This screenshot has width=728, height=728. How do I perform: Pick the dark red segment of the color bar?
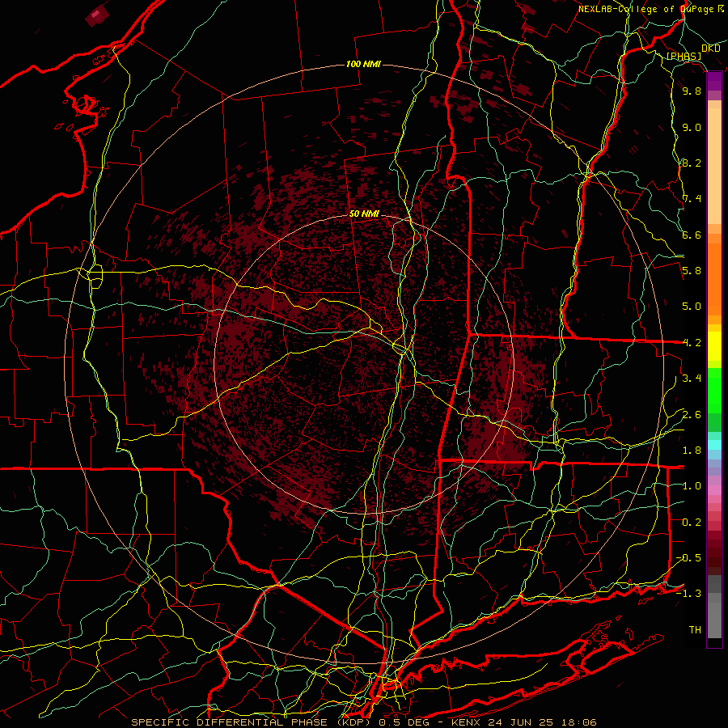714,552
